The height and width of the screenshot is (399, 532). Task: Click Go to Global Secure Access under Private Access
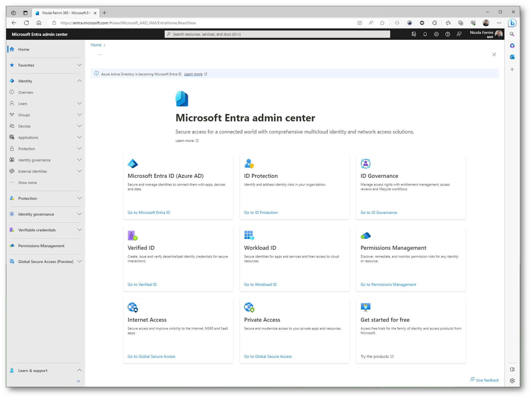pyautogui.click(x=268, y=356)
